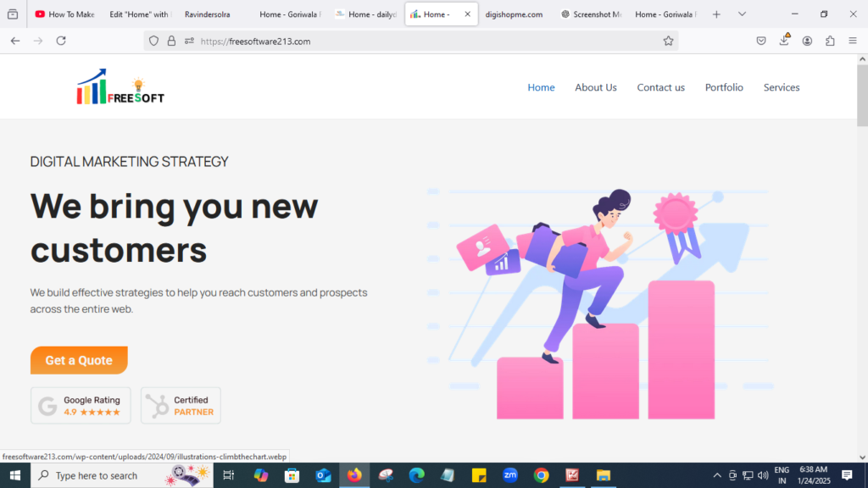Click the Firefox account profile icon
The width and height of the screenshot is (868, 488).
click(x=807, y=41)
